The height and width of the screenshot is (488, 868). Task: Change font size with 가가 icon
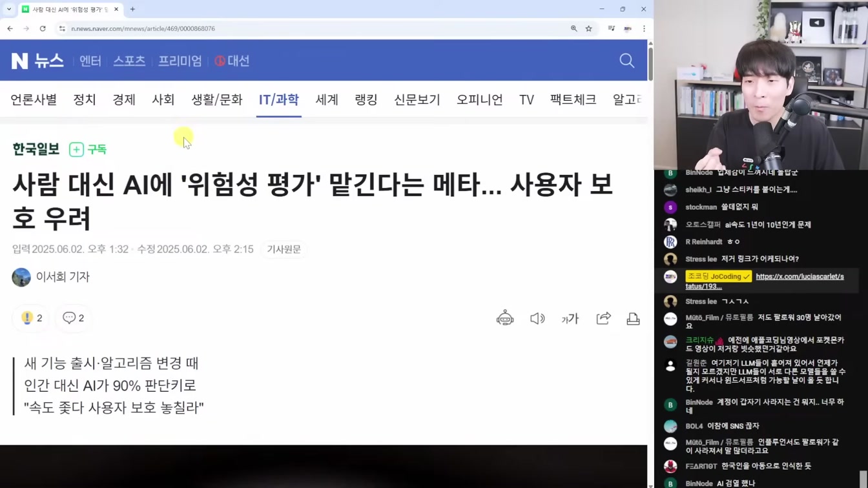tap(570, 318)
